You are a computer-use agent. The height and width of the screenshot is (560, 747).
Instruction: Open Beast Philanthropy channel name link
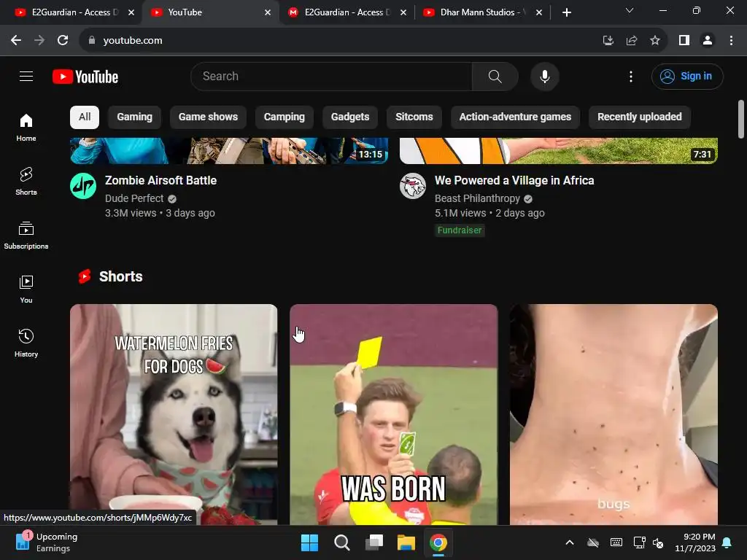coord(477,198)
